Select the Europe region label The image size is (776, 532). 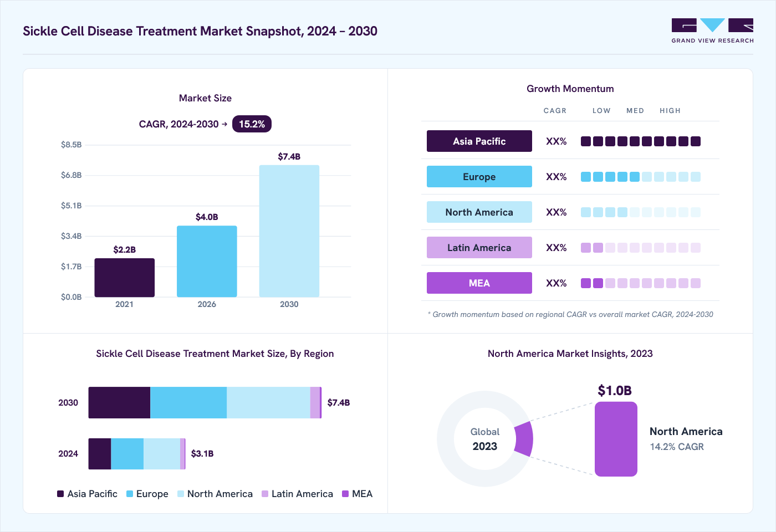(479, 177)
